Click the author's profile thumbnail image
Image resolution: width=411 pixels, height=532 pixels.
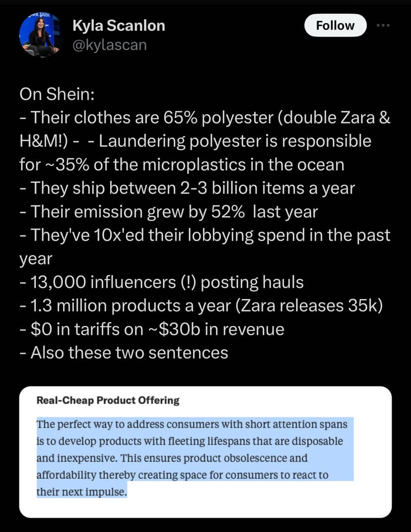[x=42, y=33]
